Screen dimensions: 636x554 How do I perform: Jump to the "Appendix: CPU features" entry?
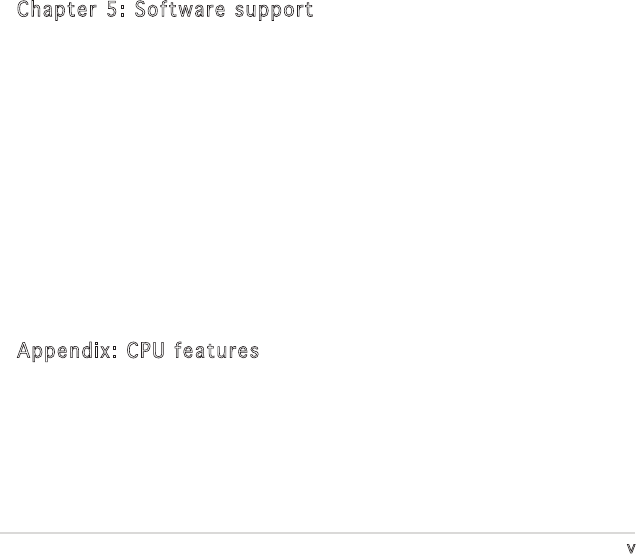click(138, 352)
